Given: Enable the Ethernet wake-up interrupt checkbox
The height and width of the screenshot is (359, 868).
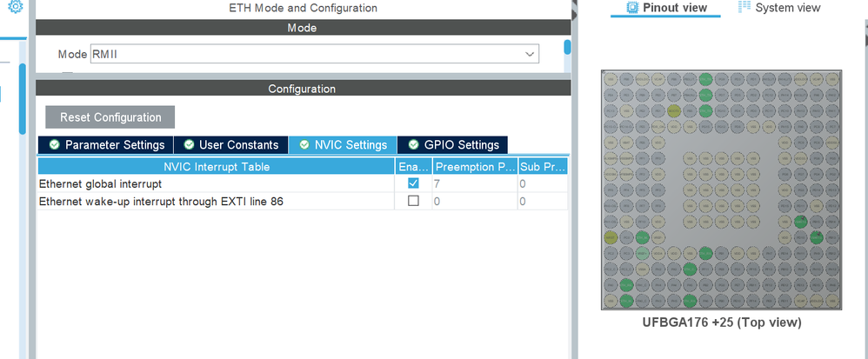Looking at the screenshot, I should pos(413,201).
